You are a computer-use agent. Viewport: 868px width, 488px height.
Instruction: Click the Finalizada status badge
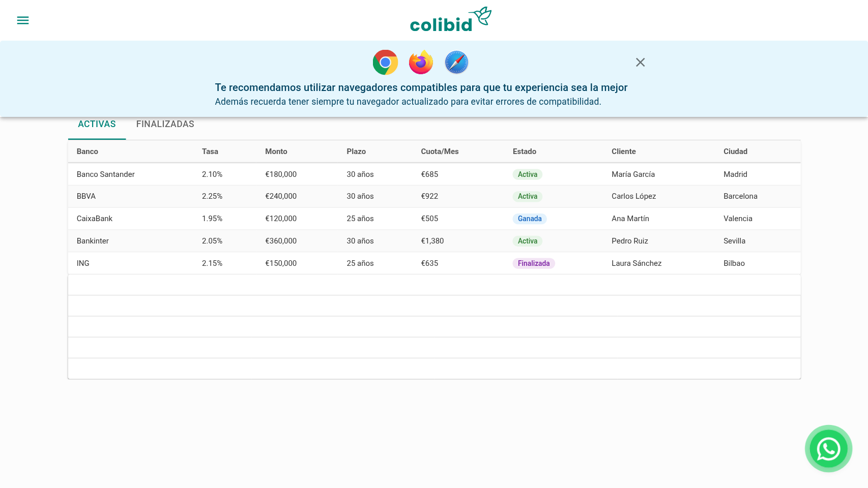tap(534, 263)
